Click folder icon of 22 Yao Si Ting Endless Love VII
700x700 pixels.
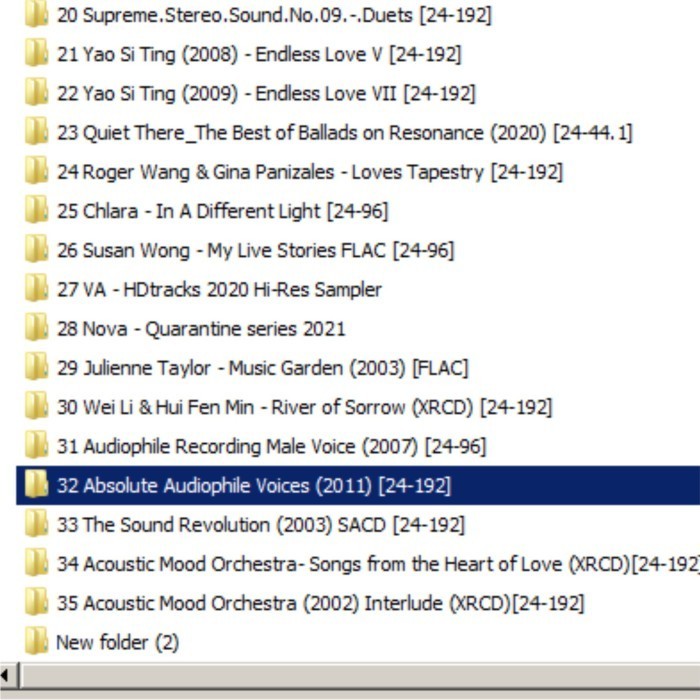point(36,93)
